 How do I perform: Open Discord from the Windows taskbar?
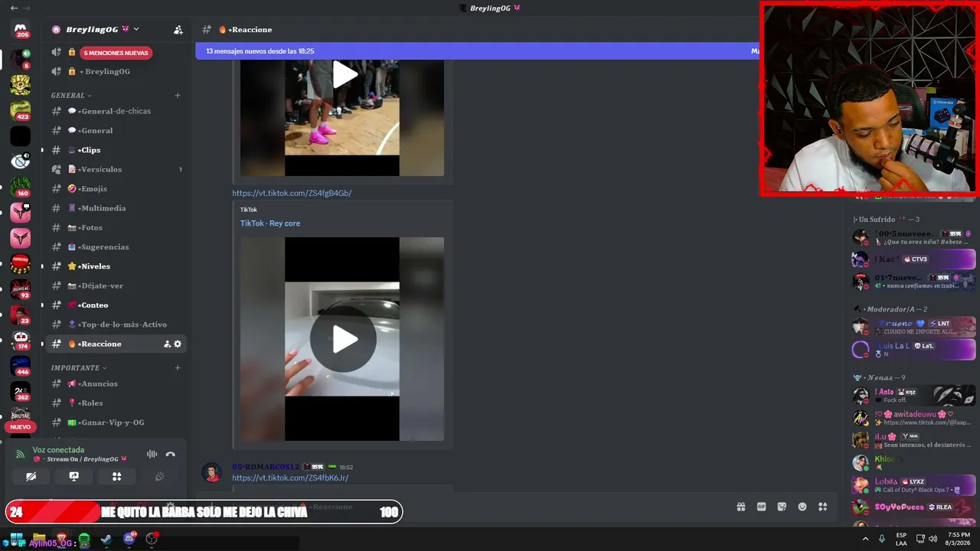pos(129,540)
